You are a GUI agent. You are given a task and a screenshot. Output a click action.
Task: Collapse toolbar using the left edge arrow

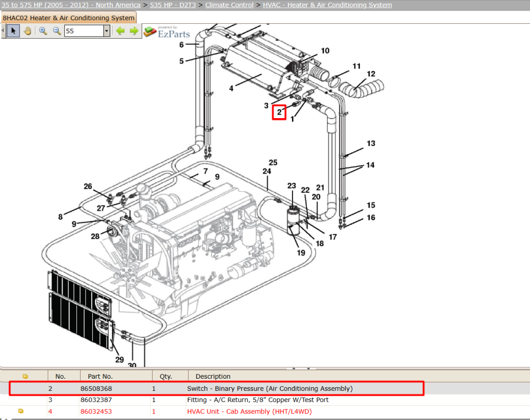tap(3, 31)
